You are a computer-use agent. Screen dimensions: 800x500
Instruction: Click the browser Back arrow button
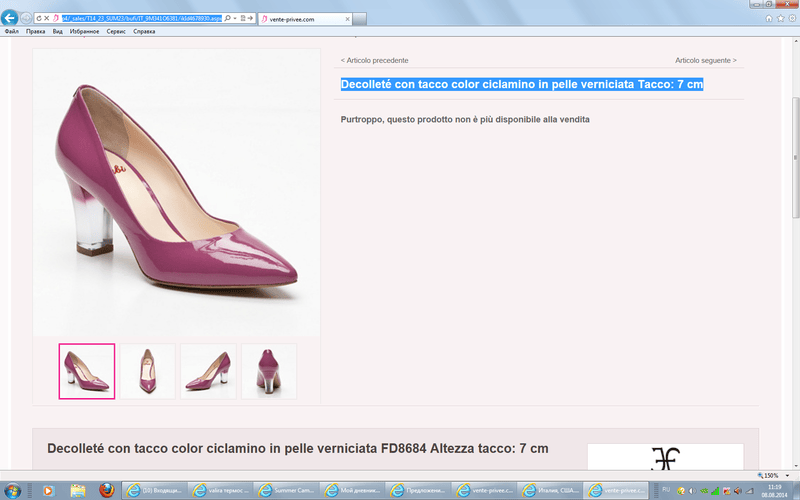click(10, 18)
